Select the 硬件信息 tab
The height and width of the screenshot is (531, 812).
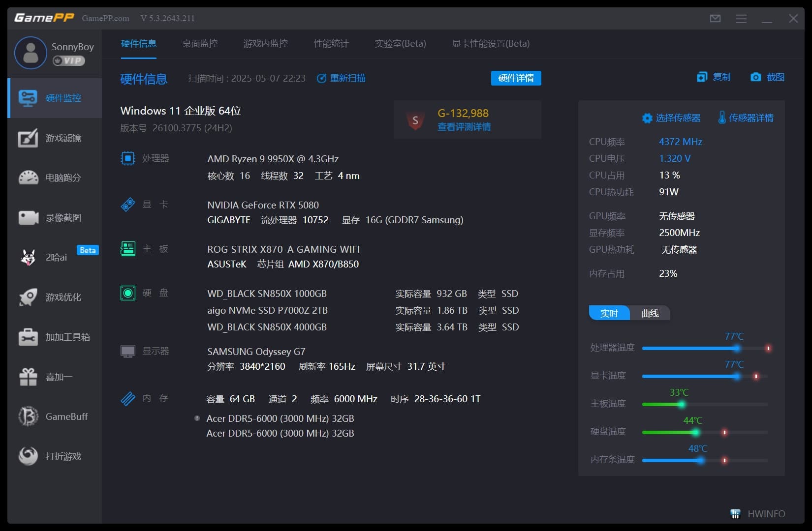[x=139, y=44]
